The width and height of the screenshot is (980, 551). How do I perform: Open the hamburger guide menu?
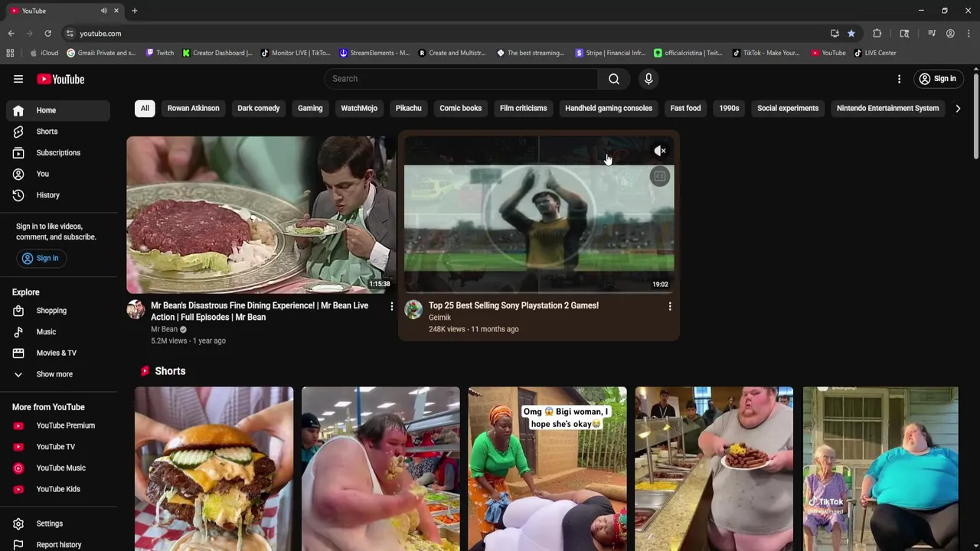click(x=18, y=79)
